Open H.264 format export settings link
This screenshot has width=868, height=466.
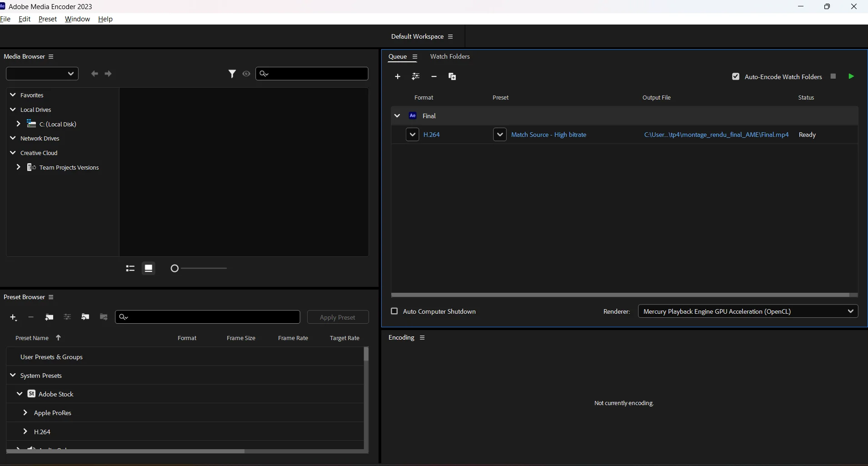point(432,135)
